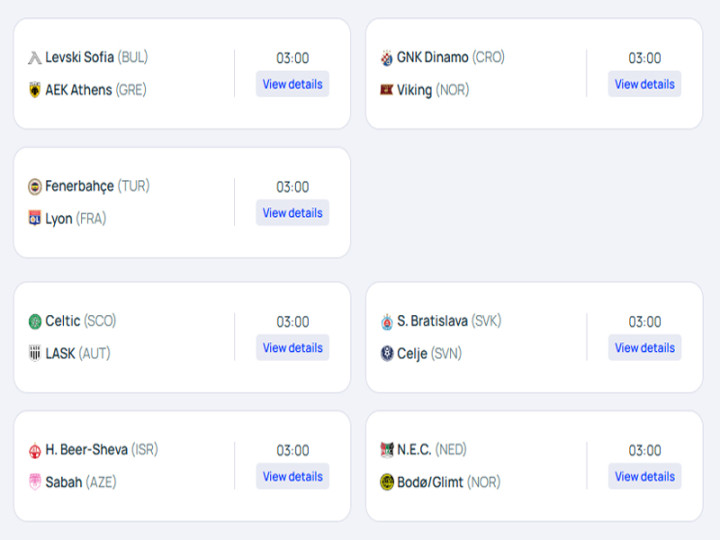Click the GNK Dinamo club crest
Screen dimensions: 720x540
[x=387, y=58]
